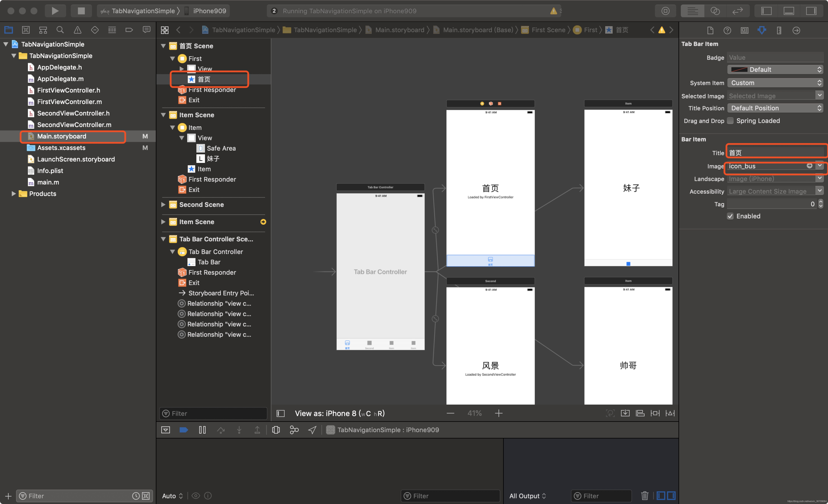
Task: Click the Hide debug area icon
Action: (x=166, y=430)
